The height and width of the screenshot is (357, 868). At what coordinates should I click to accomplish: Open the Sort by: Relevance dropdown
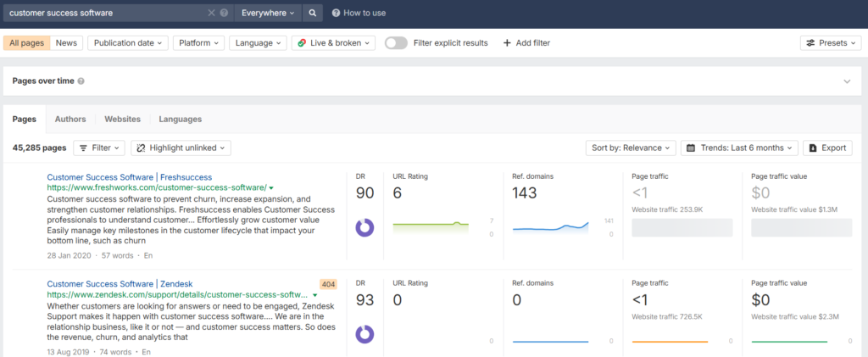click(631, 148)
